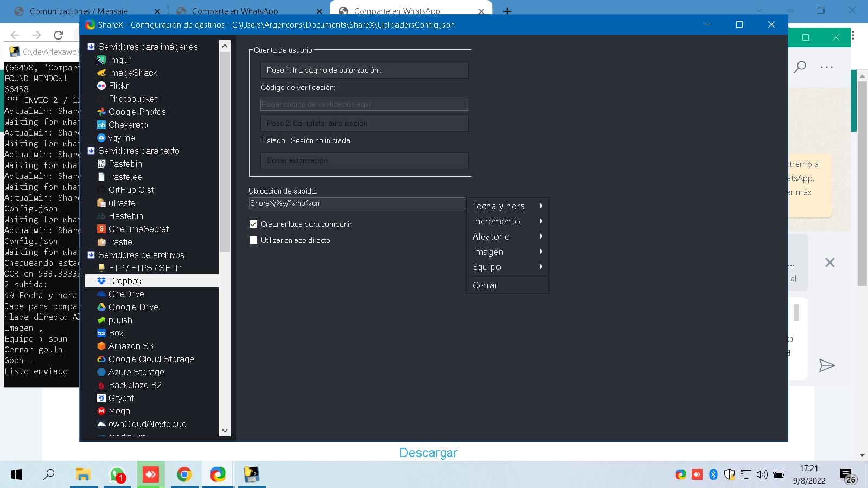Select the Pastebin icon
This screenshot has height=488, width=868.
click(101, 164)
